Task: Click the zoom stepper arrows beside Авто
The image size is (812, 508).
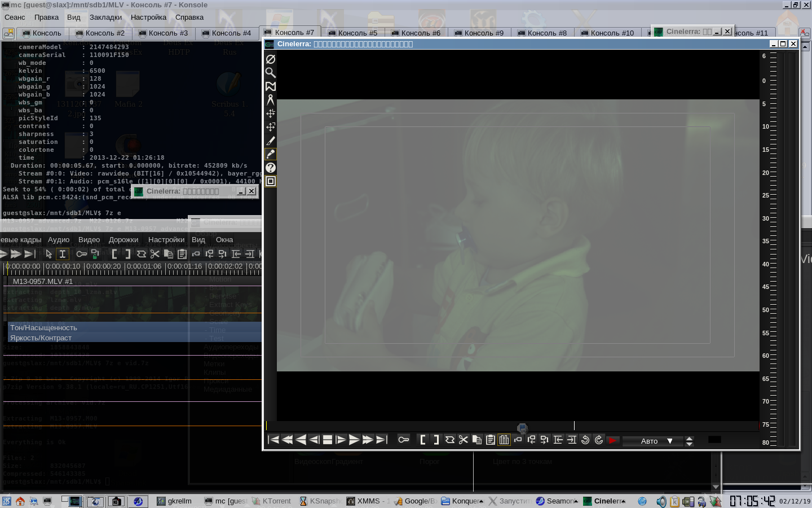Action: 689,441
